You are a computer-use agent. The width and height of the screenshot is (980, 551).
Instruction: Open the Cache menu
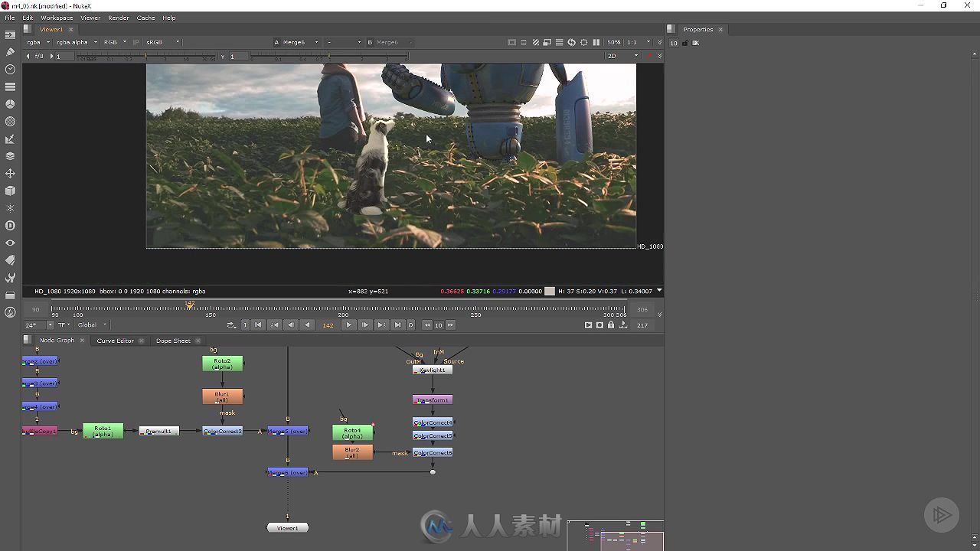pos(145,18)
